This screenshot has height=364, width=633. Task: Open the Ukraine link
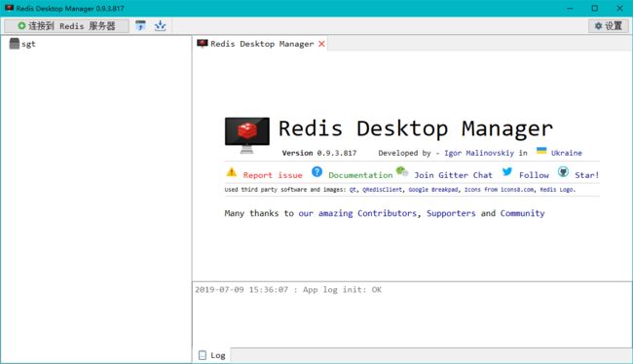tap(567, 153)
